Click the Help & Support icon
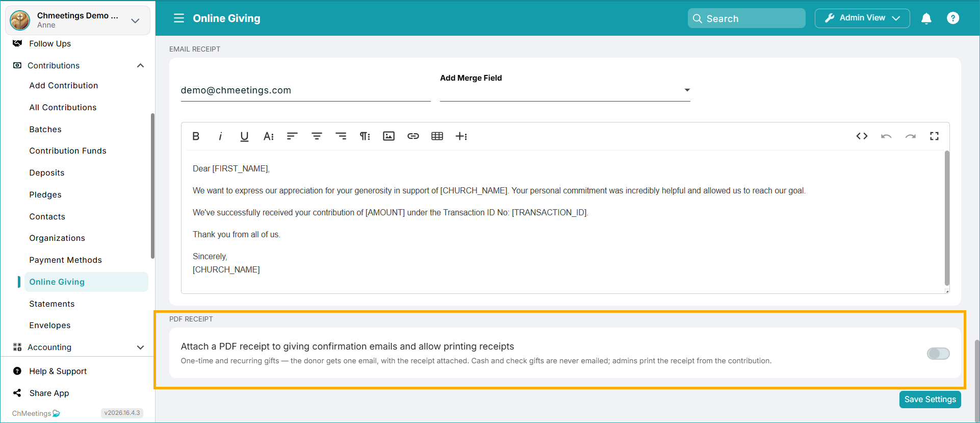 click(x=17, y=371)
